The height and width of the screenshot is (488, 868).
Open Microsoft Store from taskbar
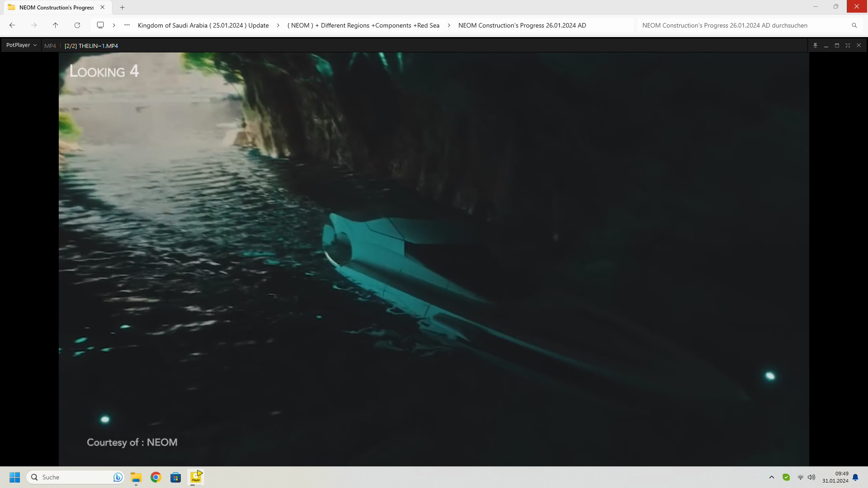coord(176,477)
